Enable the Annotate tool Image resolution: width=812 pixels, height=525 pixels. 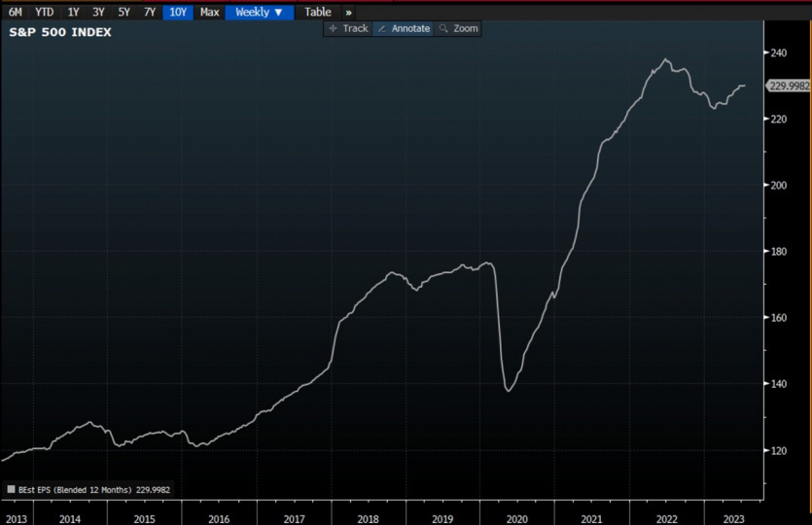[x=404, y=28]
